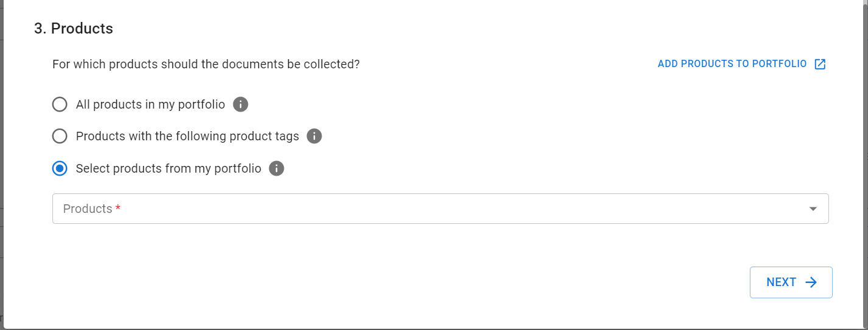The height and width of the screenshot is (330, 868).
Task: Click info icon beside Select products from my portfolio
Action: click(x=277, y=168)
